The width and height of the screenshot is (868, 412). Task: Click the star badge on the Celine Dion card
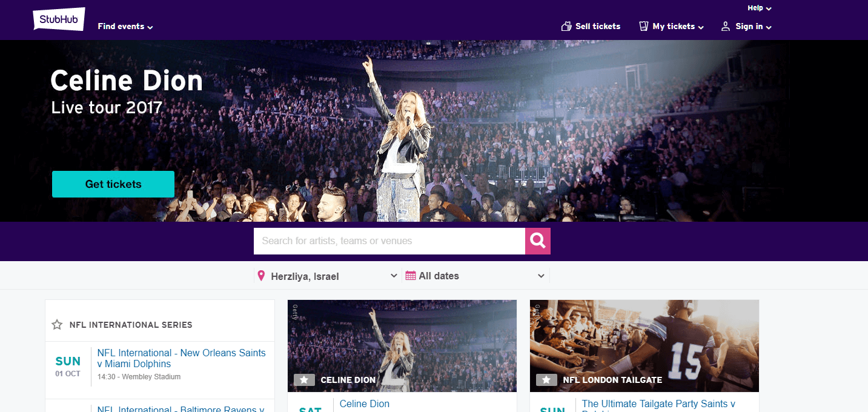coord(304,380)
